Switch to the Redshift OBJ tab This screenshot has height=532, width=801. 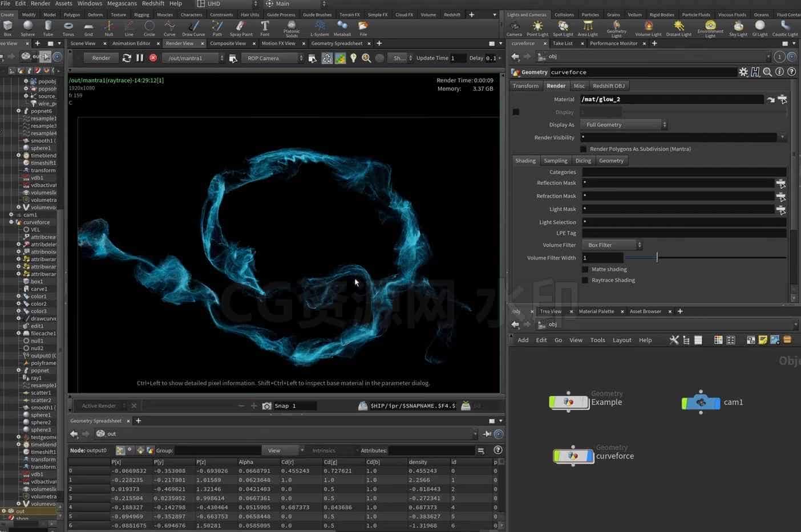(x=609, y=86)
